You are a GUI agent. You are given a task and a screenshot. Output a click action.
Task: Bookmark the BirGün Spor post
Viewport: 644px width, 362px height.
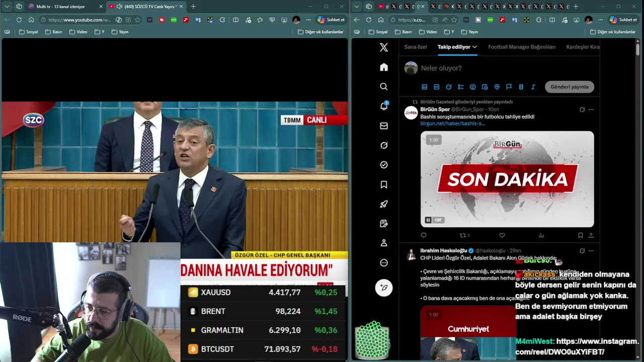tap(581, 235)
